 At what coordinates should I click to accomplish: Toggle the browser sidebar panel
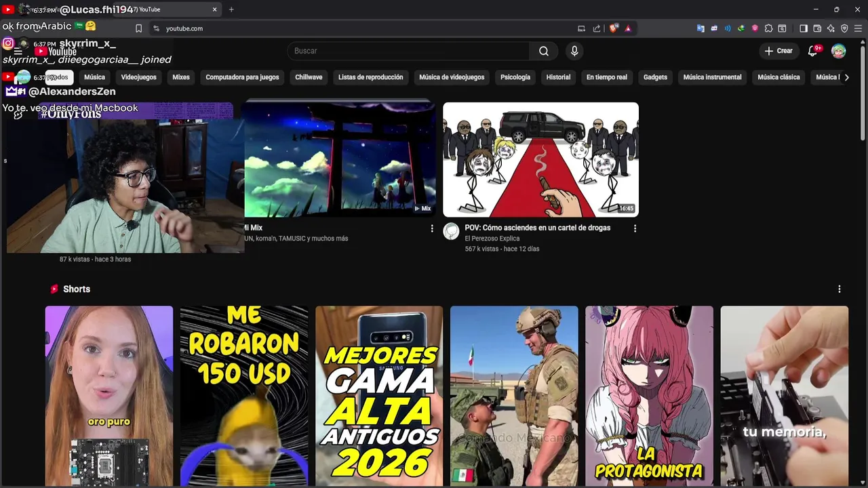tap(804, 28)
